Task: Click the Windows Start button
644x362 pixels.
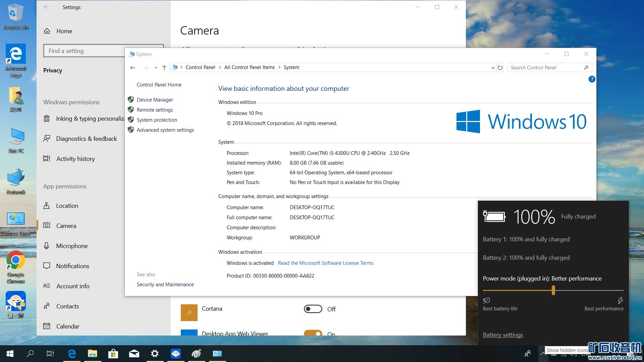Action: [10, 353]
